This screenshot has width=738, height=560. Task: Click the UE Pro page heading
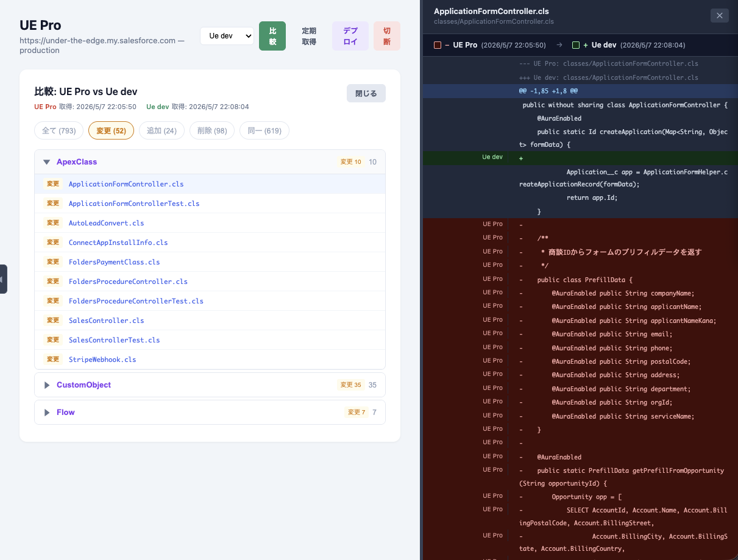pyautogui.click(x=40, y=25)
